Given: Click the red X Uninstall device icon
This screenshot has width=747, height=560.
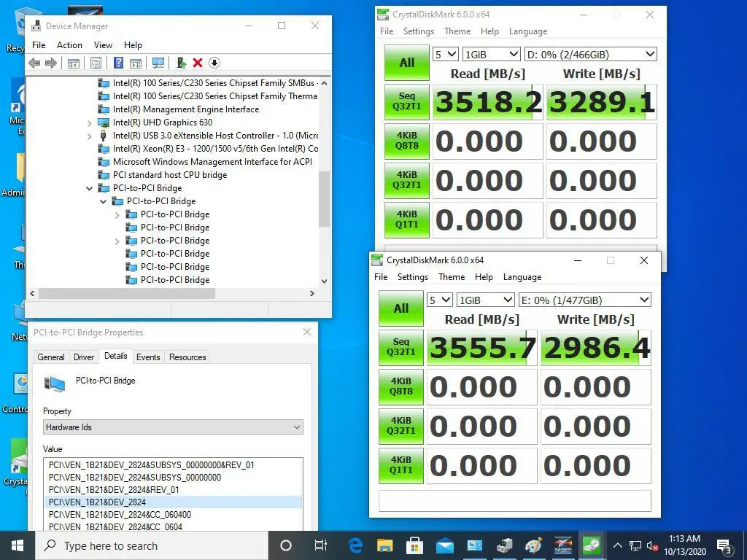Looking at the screenshot, I should [198, 63].
